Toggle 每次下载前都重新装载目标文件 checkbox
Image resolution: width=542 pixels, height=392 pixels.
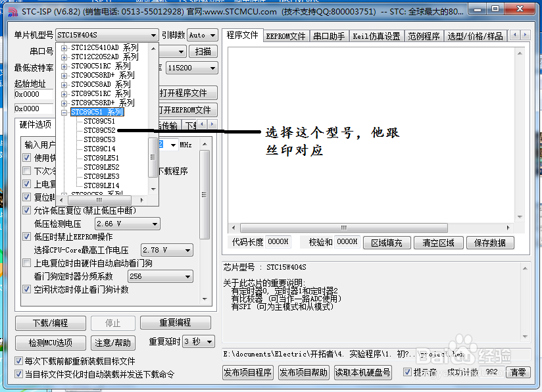(18, 361)
